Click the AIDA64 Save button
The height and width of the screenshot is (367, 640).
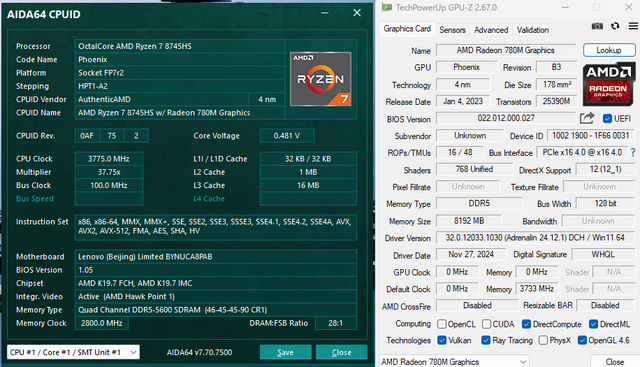pyautogui.click(x=285, y=352)
